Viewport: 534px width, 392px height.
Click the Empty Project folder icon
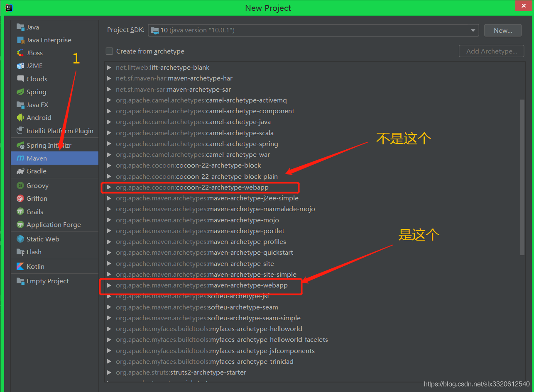pyautogui.click(x=20, y=281)
